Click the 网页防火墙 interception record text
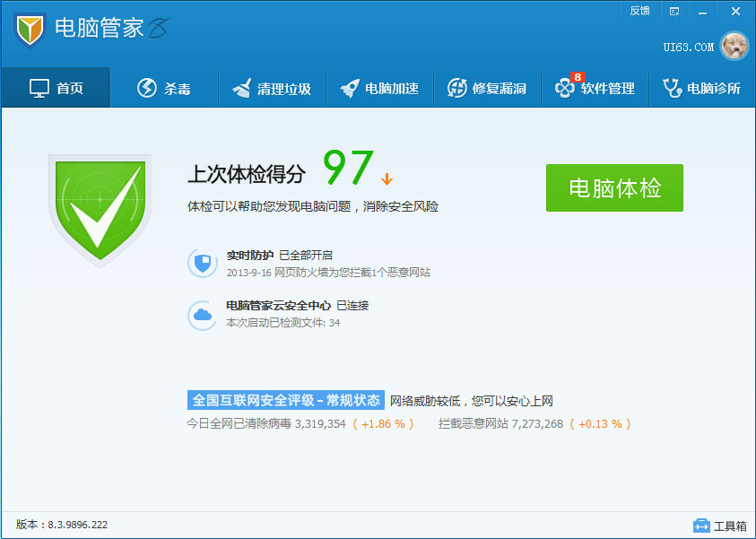The image size is (756, 539). click(328, 273)
